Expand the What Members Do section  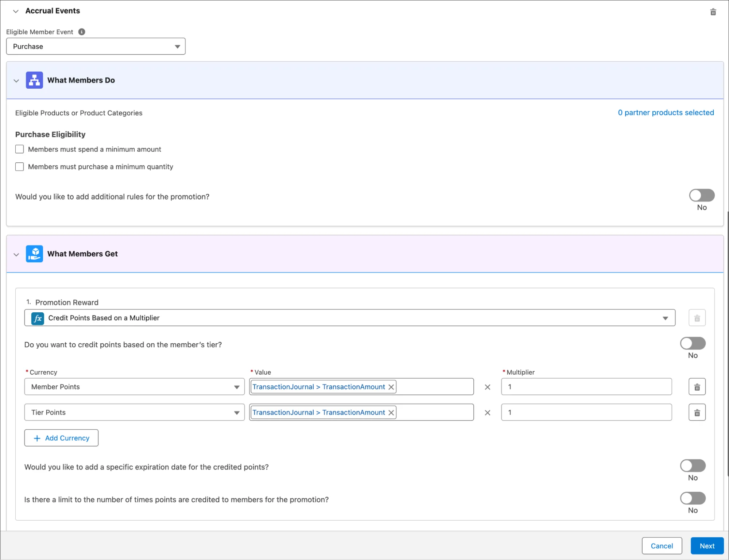pyautogui.click(x=16, y=80)
